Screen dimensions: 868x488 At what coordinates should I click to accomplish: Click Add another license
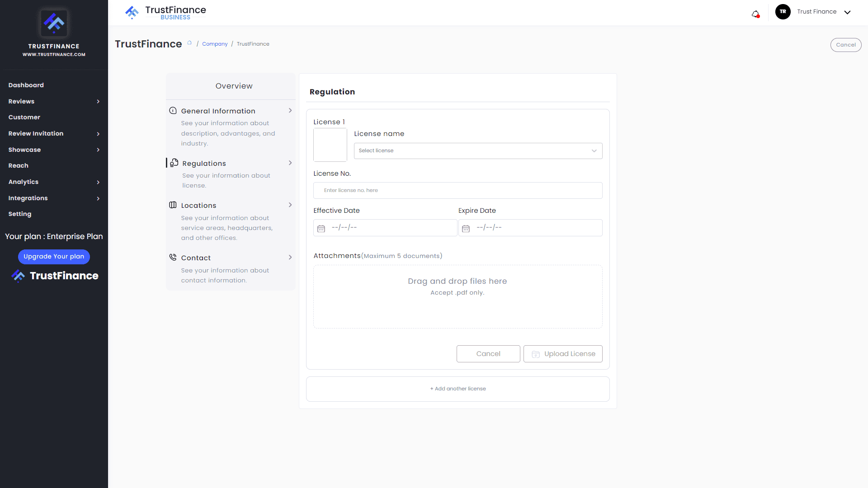pos(458,389)
